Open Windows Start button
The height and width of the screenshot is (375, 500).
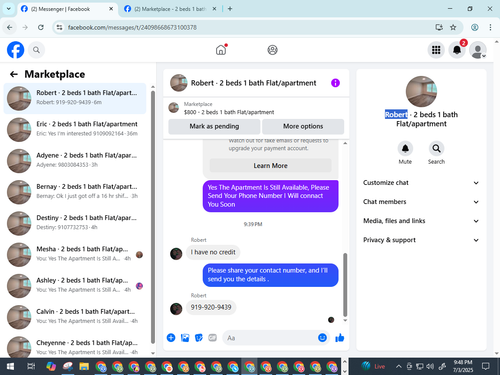10,367
